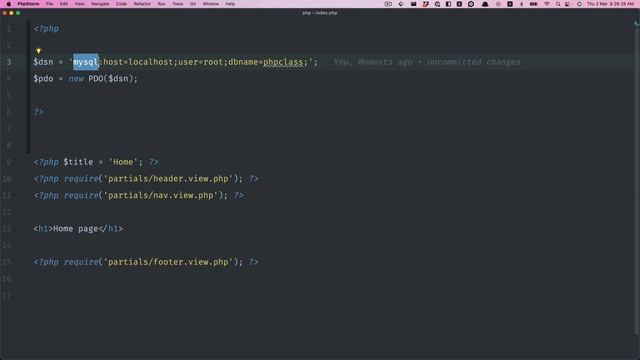Click the green maximize window button
Viewport: 640px width, 360px height.
18,13
